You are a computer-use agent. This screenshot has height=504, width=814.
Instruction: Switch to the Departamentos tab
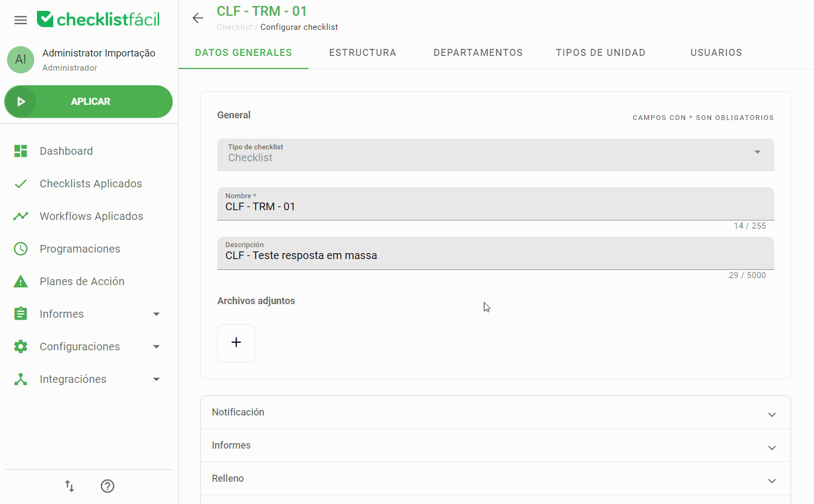pos(478,53)
